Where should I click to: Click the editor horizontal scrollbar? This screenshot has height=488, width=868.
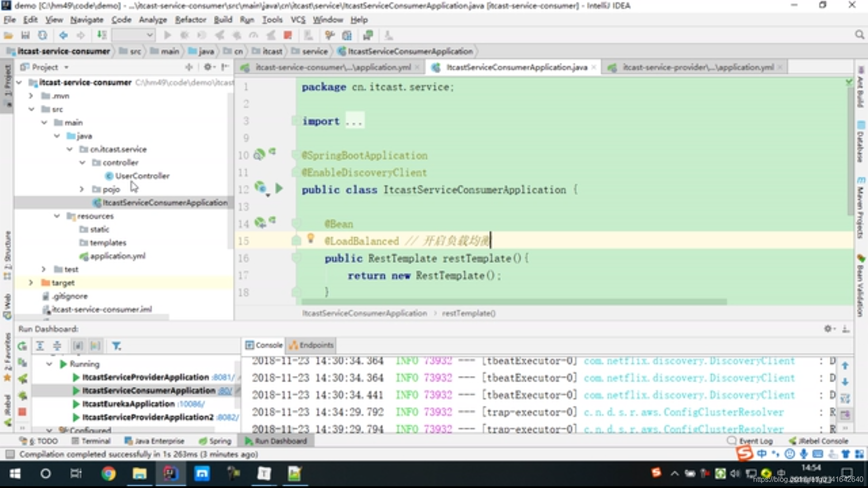(x=514, y=301)
